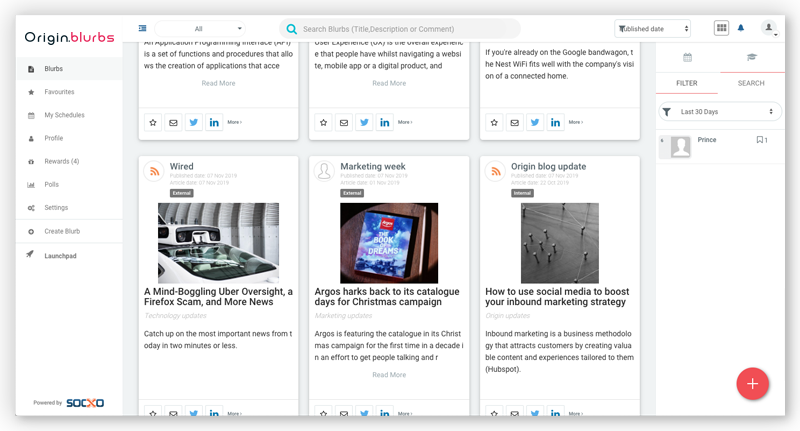This screenshot has height=431, width=800.
Task: Click the red plus add button
Action: [x=753, y=384]
